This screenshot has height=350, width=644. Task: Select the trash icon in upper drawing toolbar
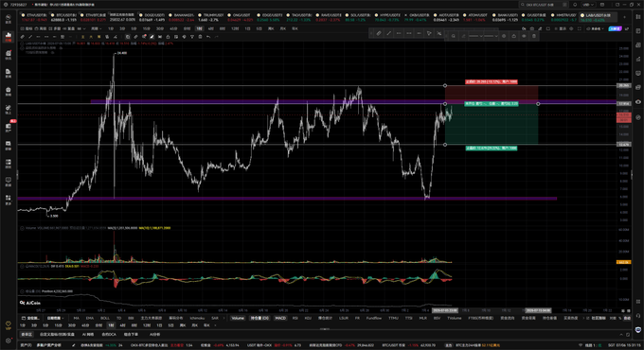(x=201, y=37)
